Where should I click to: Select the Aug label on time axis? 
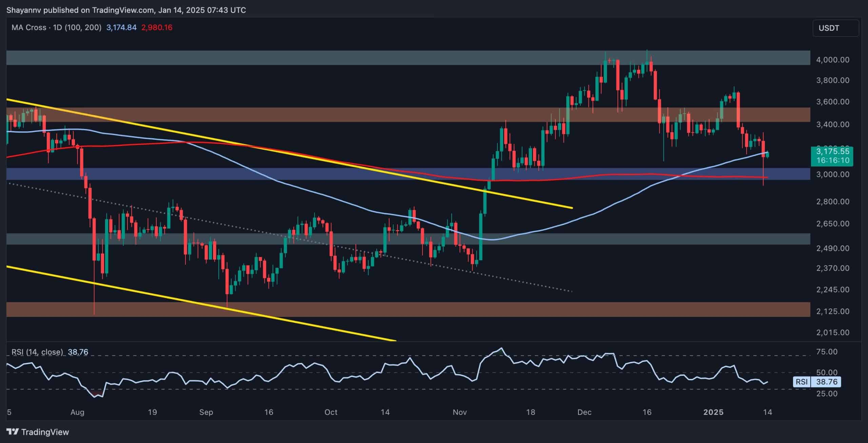click(x=77, y=412)
